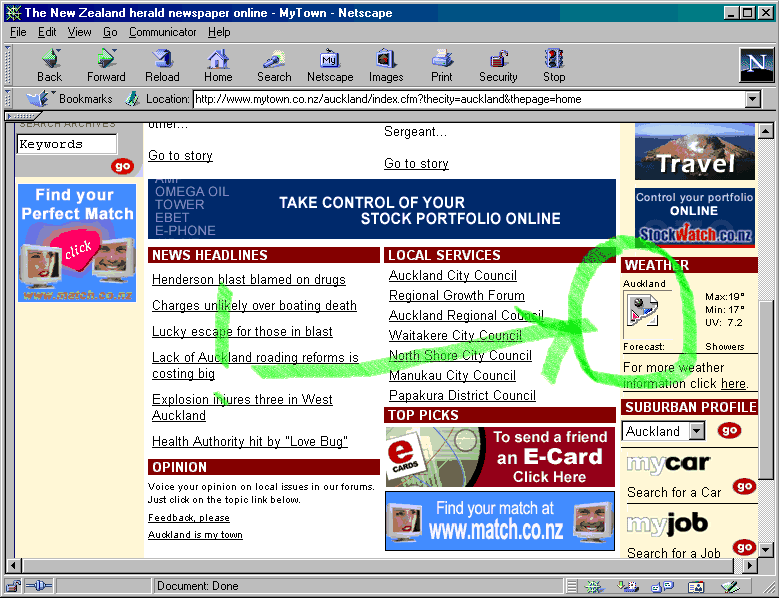Go to Home via toolbar icon
This screenshot has height=598, width=779.
pos(218,65)
